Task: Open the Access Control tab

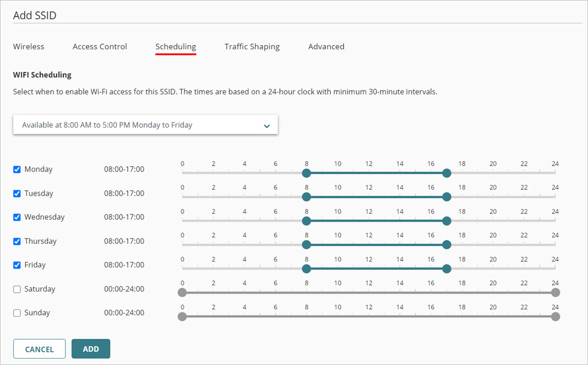Action: [100, 47]
